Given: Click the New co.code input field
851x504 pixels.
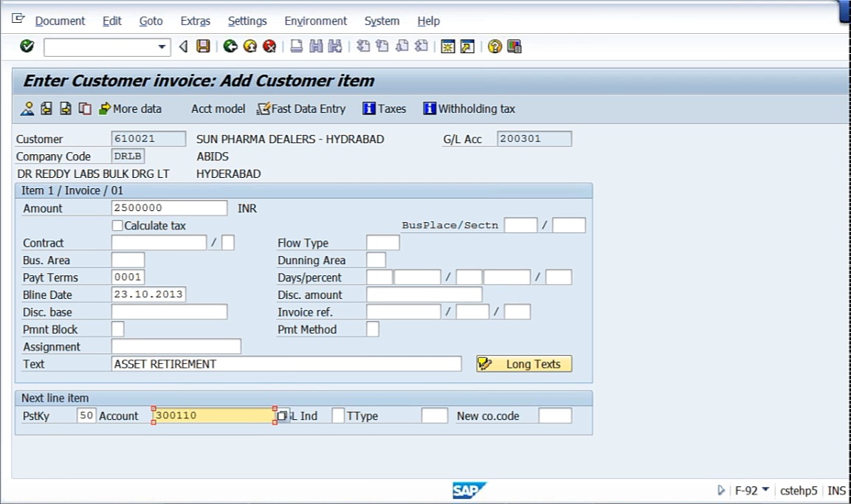Looking at the screenshot, I should pyautogui.click(x=555, y=415).
